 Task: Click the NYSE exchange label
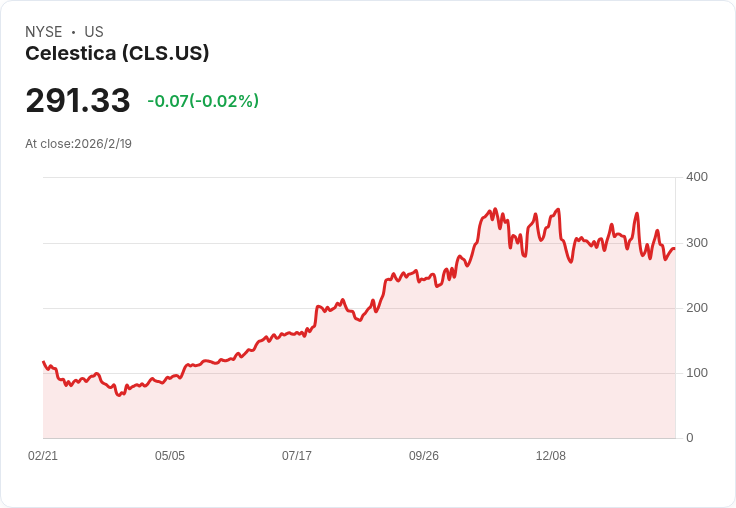click(44, 32)
